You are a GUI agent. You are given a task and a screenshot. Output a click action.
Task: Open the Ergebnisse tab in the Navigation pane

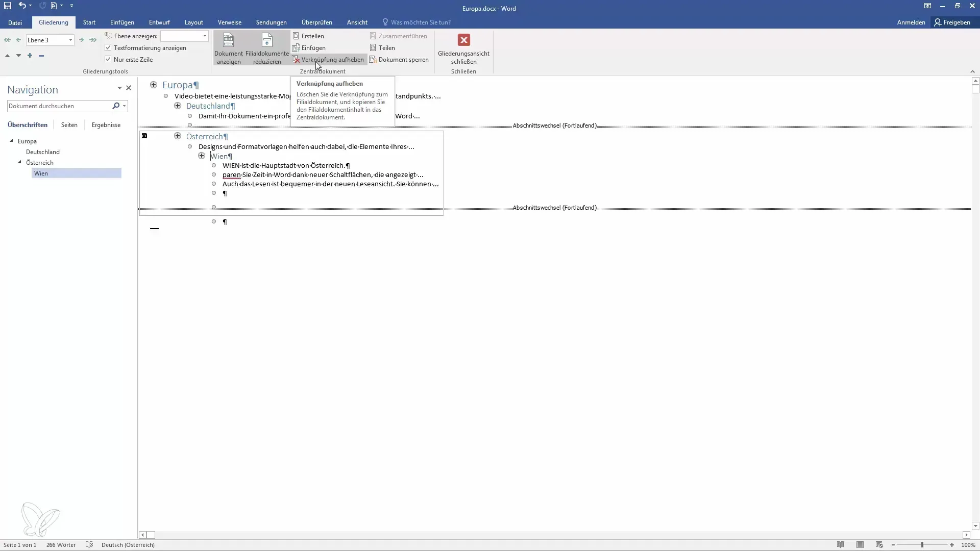[106, 125]
